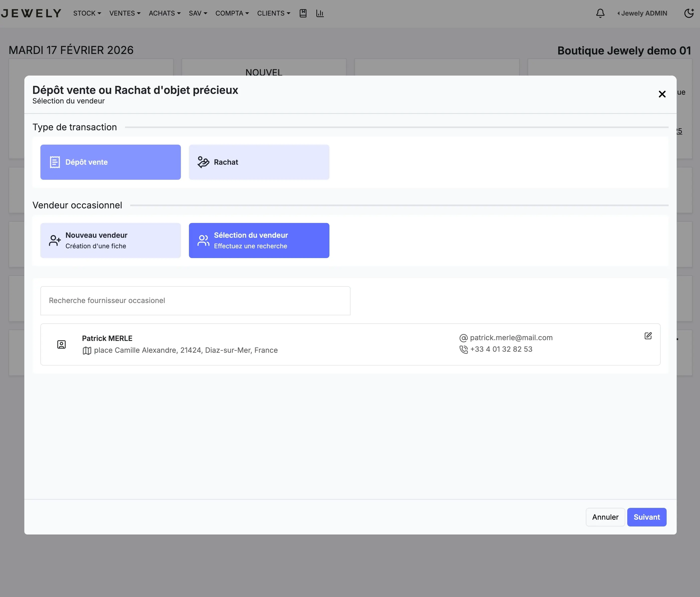Choose Sélection du vendeur option
The width and height of the screenshot is (700, 597).
[259, 240]
